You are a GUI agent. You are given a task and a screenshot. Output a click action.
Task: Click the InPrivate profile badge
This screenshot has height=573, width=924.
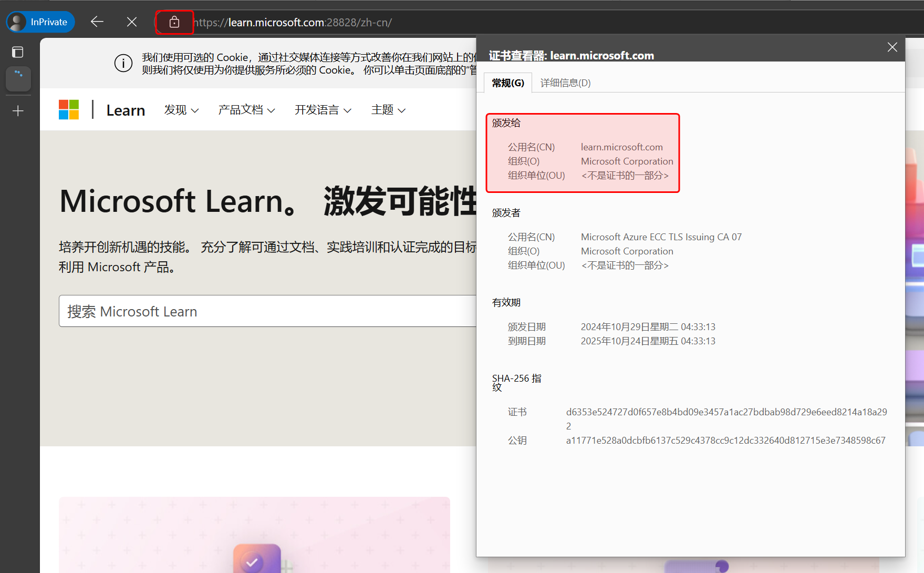40,22
